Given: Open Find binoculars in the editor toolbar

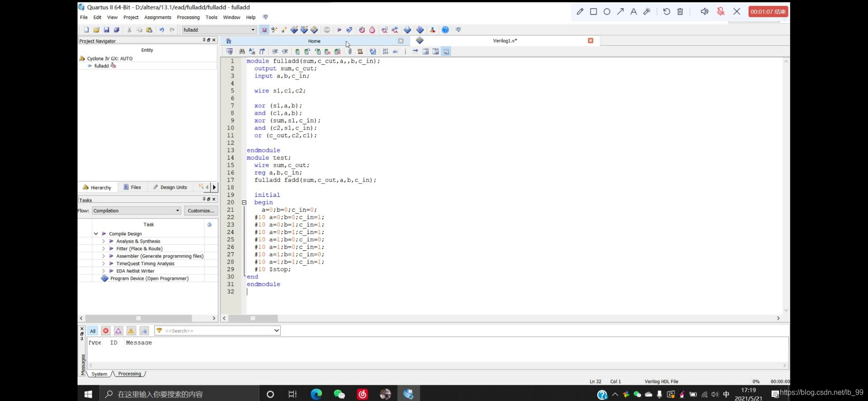Looking at the screenshot, I should coord(242,52).
